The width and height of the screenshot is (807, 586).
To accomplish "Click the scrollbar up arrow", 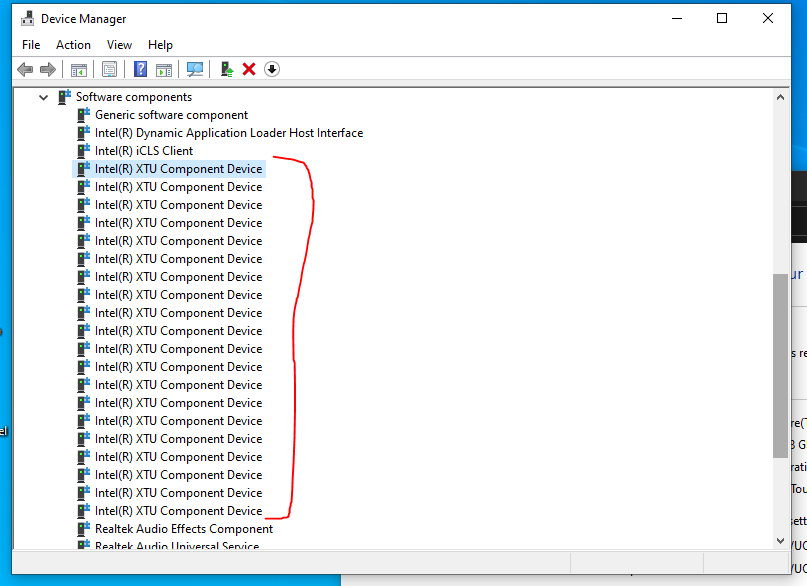I will point(780,97).
